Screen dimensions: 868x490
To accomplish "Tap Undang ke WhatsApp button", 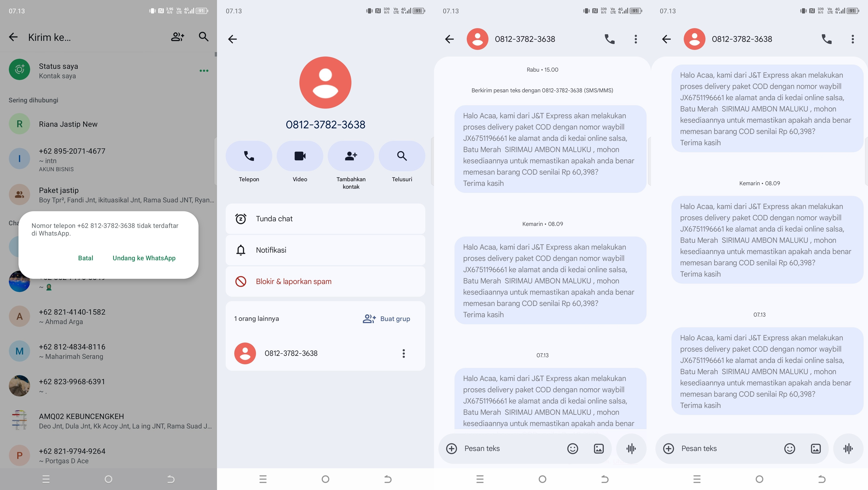I will point(144,258).
